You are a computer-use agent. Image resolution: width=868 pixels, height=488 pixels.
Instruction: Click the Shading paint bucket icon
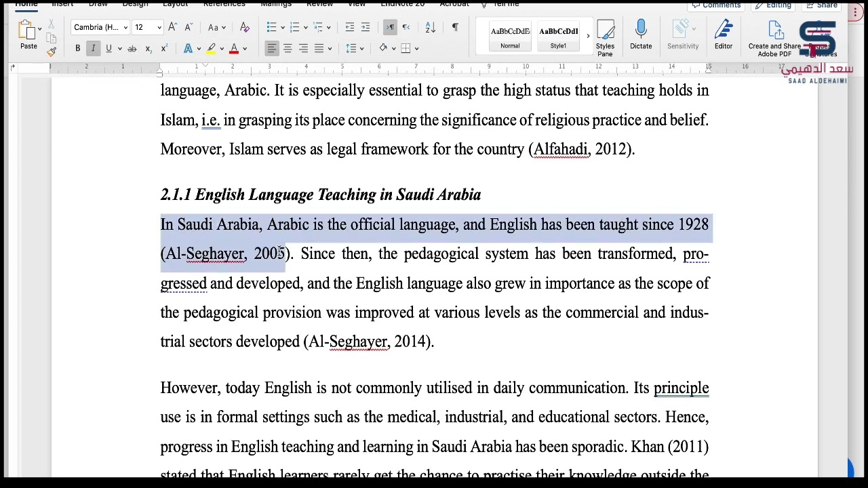383,48
